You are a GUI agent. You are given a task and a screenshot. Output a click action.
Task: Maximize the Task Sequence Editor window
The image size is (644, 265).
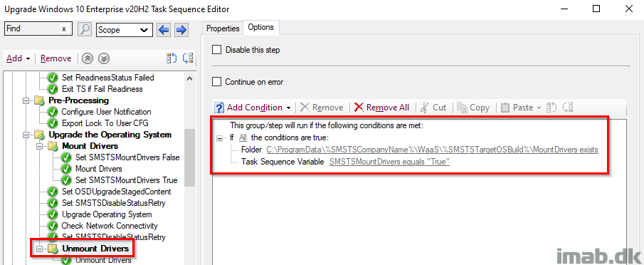pos(596,9)
